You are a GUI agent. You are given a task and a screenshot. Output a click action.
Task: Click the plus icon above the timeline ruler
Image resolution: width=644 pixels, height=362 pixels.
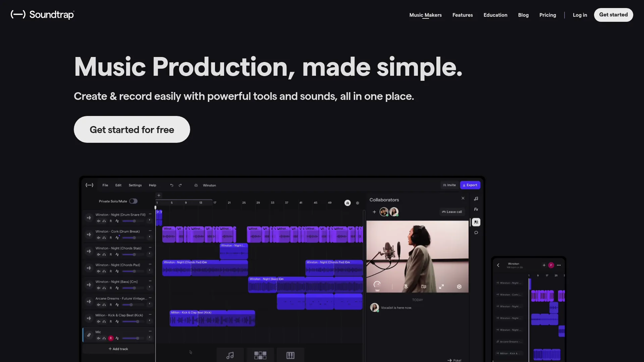(x=159, y=195)
